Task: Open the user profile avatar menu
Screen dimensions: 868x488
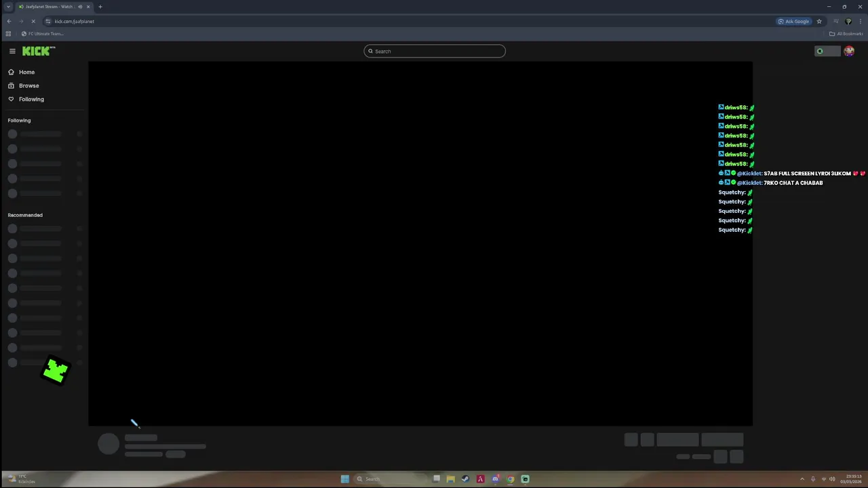Action: click(849, 51)
